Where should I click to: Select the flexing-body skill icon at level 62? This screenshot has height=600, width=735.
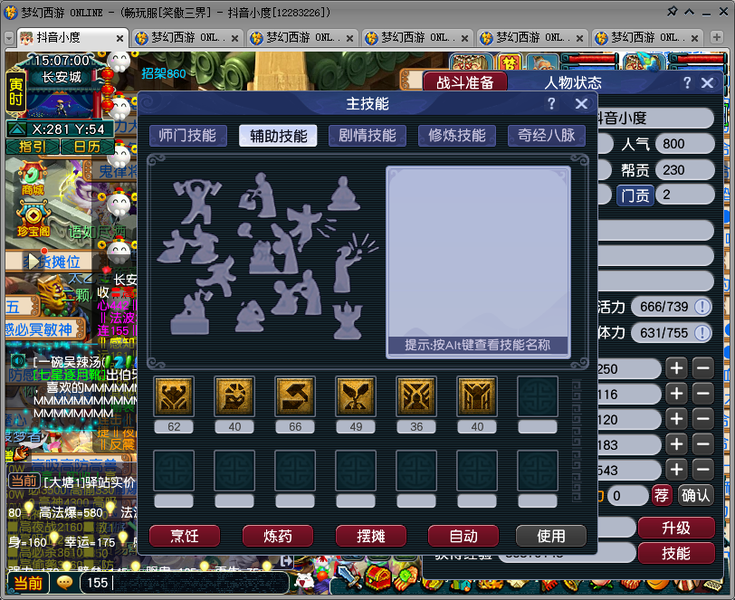point(174,396)
